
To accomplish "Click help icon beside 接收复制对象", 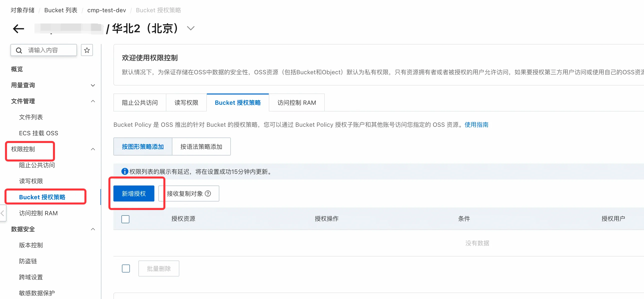I will [x=208, y=193].
